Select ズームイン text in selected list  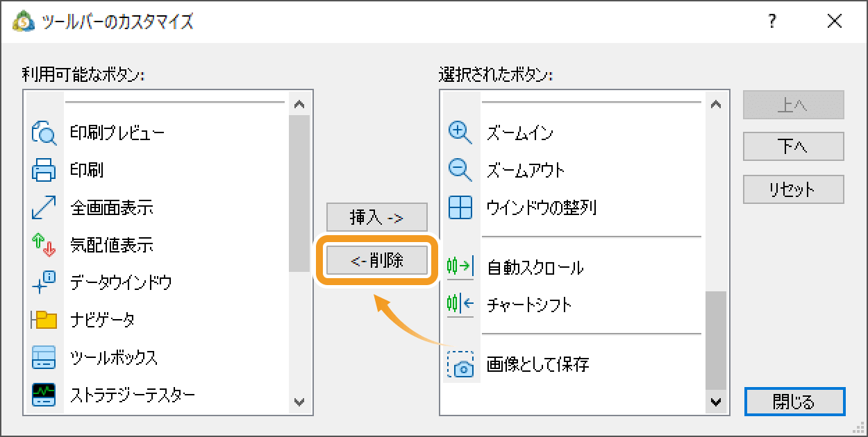coord(520,132)
